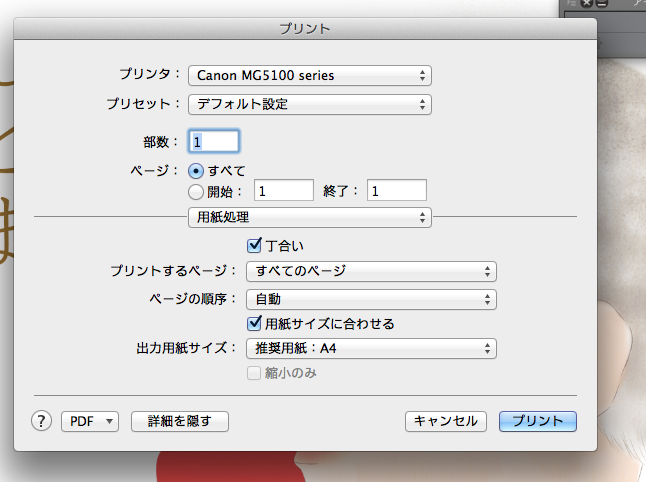Open the 推奨用紙：A4 paper size dropdown

pyautogui.click(x=371, y=348)
